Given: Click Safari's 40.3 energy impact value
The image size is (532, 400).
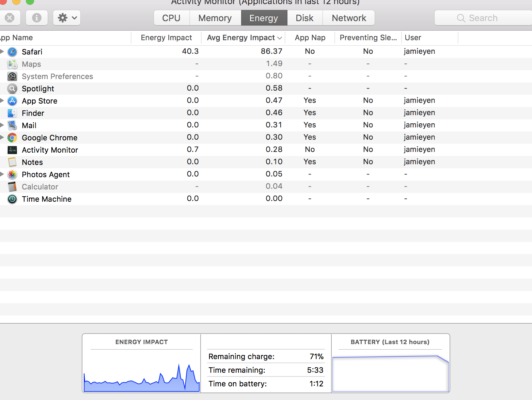Looking at the screenshot, I should pos(190,51).
